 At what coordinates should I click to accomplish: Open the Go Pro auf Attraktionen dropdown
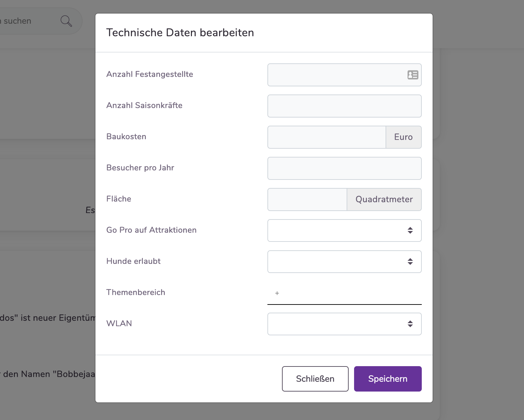(x=344, y=230)
